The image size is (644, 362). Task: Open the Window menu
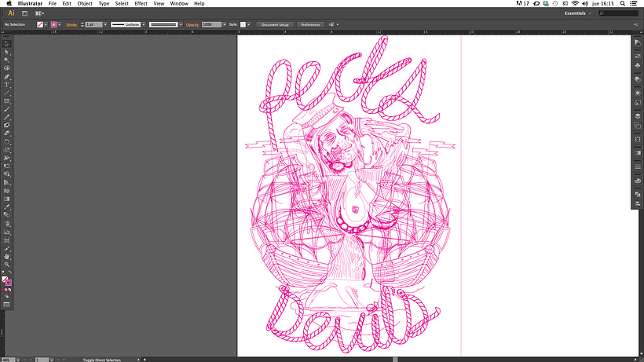click(x=179, y=4)
